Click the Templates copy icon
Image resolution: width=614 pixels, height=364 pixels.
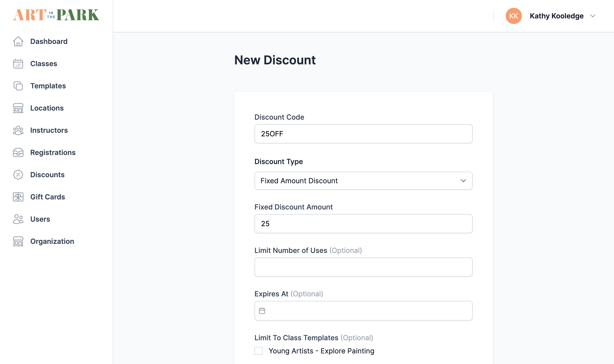tap(18, 86)
